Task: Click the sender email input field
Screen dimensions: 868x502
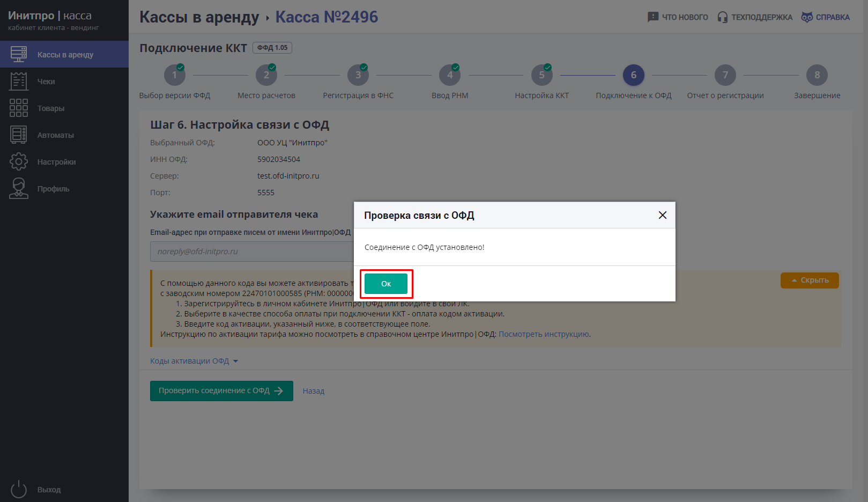Action: coord(252,252)
